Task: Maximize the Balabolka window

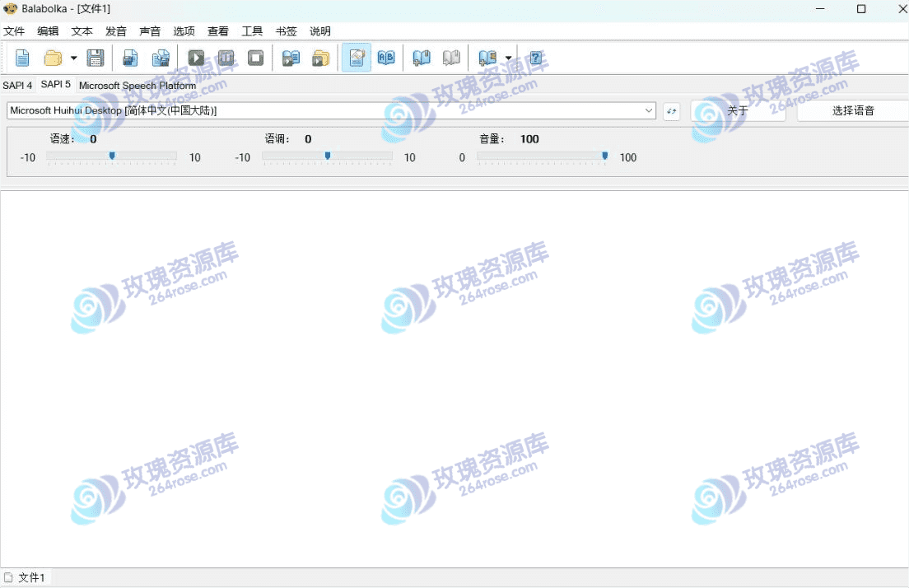Action: click(861, 9)
